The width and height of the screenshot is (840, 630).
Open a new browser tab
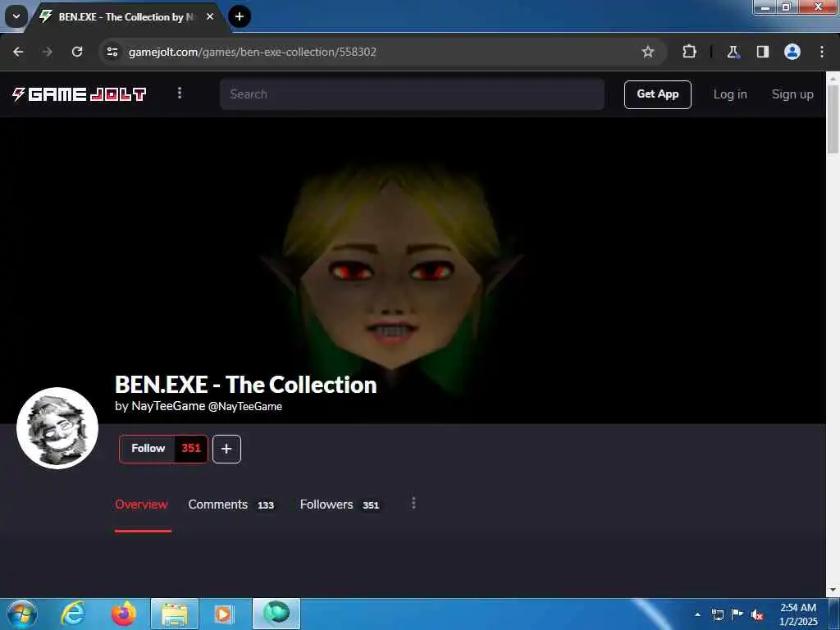240,16
